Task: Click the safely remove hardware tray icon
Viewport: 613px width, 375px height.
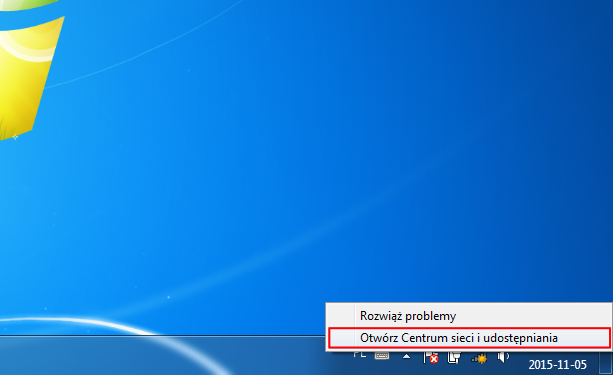Action: click(453, 357)
